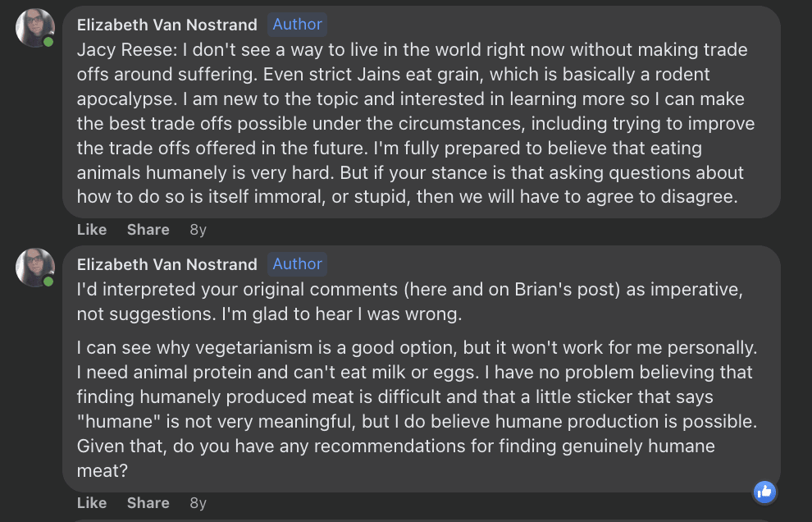Image resolution: width=812 pixels, height=522 pixels.
Task: Share the comment about Jains eating grain
Action: pyautogui.click(x=148, y=230)
